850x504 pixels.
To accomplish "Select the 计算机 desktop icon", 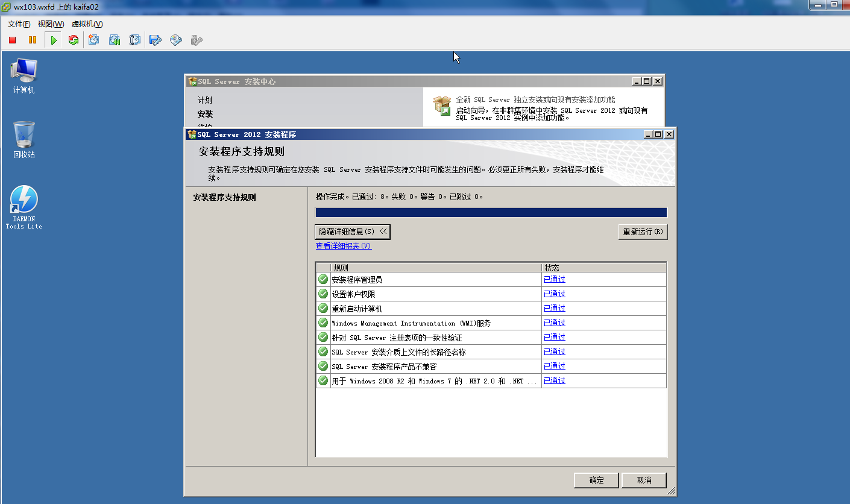I will pos(24,77).
